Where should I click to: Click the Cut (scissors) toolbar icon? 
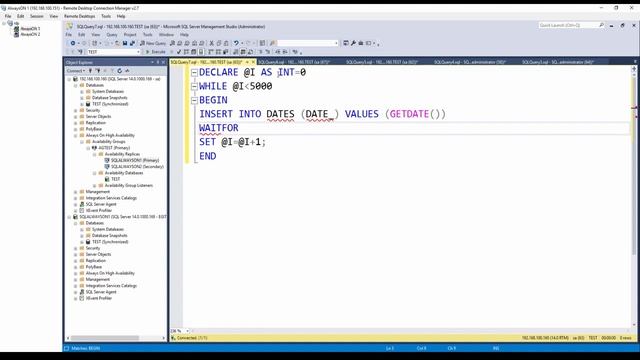pyautogui.click(x=211, y=43)
